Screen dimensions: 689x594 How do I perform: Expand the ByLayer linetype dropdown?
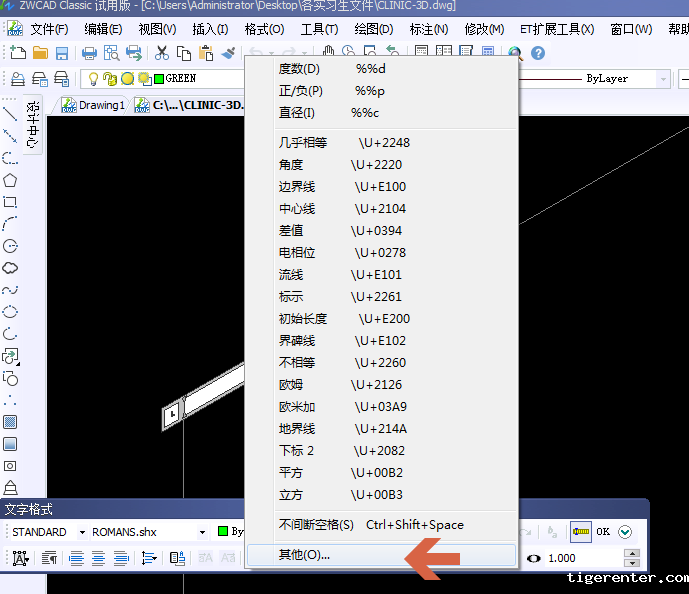click(x=664, y=80)
